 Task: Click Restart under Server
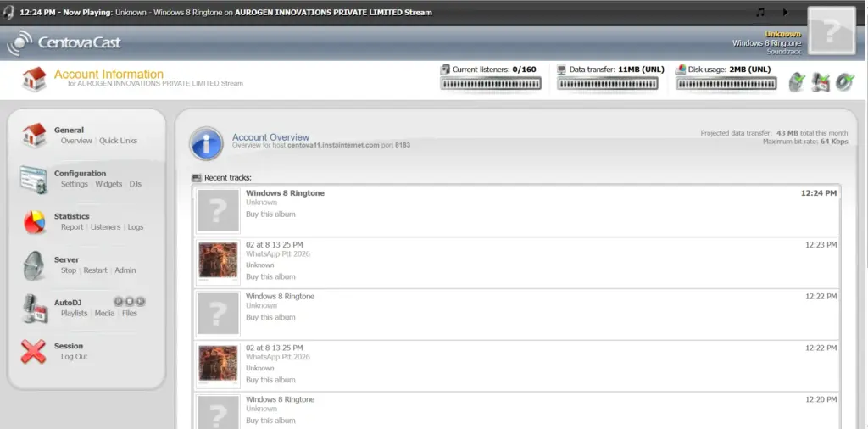96,270
